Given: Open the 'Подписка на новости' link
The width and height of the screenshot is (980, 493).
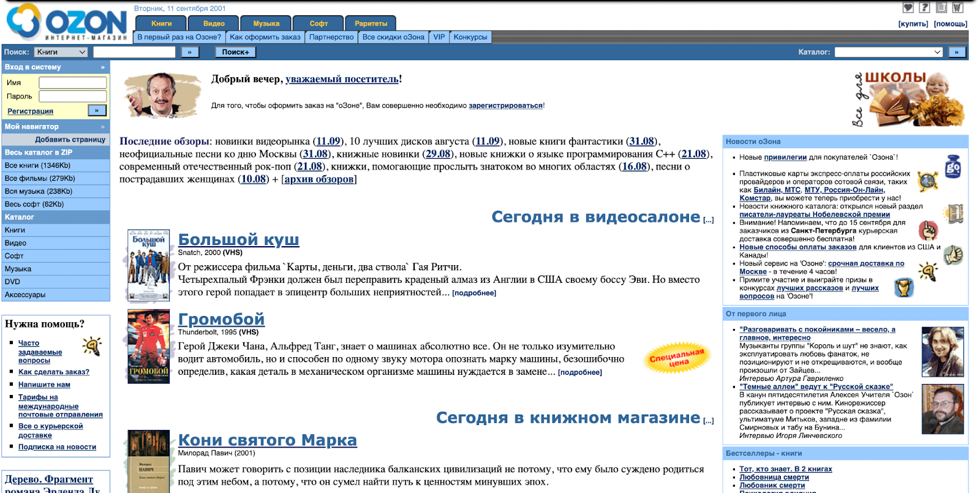Looking at the screenshot, I should coord(57,447).
